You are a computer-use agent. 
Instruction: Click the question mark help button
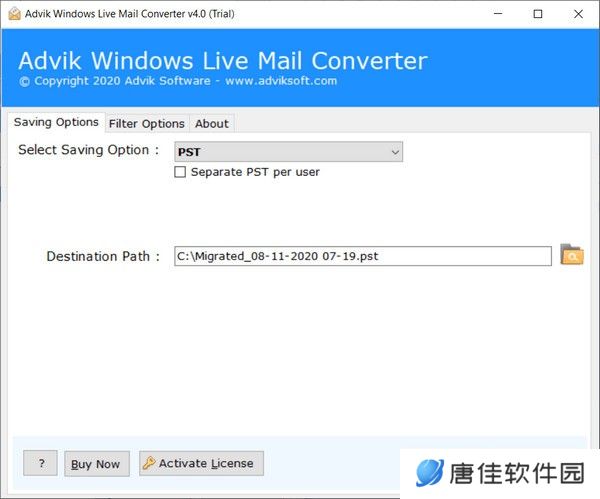pos(41,463)
